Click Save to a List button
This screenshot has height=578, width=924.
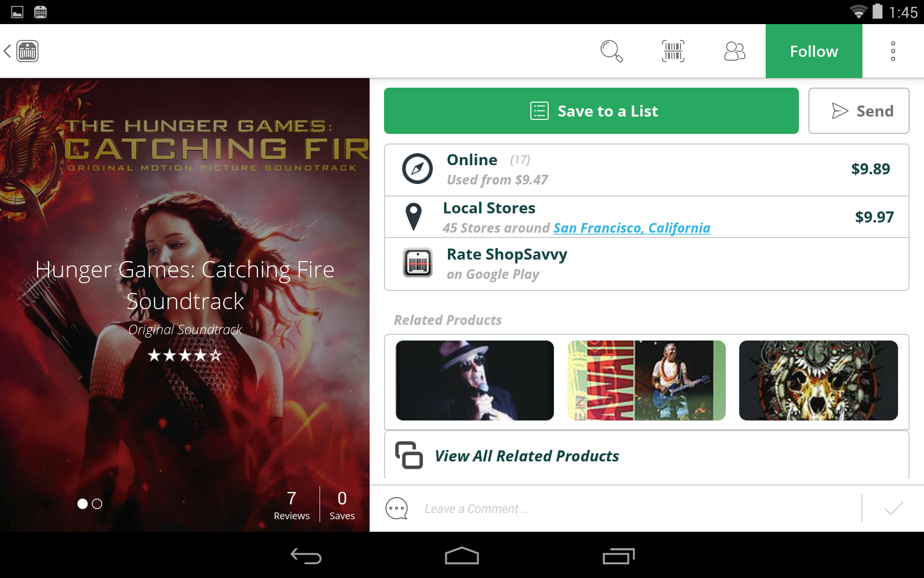[x=591, y=111]
